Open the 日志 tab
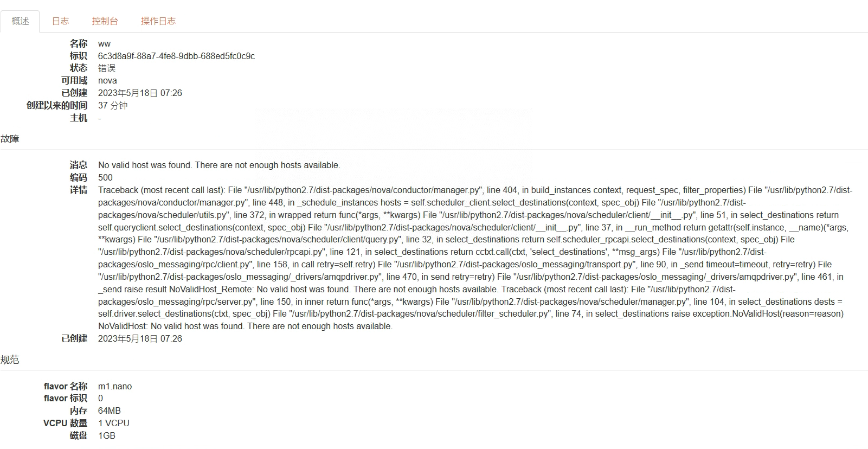This screenshot has width=868, height=449. (60, 21)
